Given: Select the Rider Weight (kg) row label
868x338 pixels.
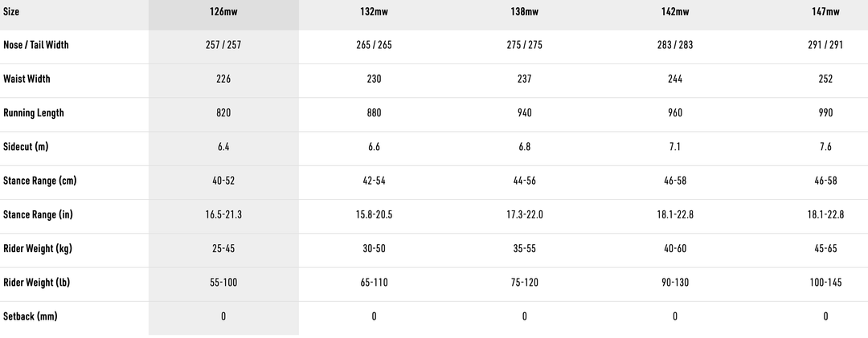Looking at the screenshot, I should (x=38, y=249).
